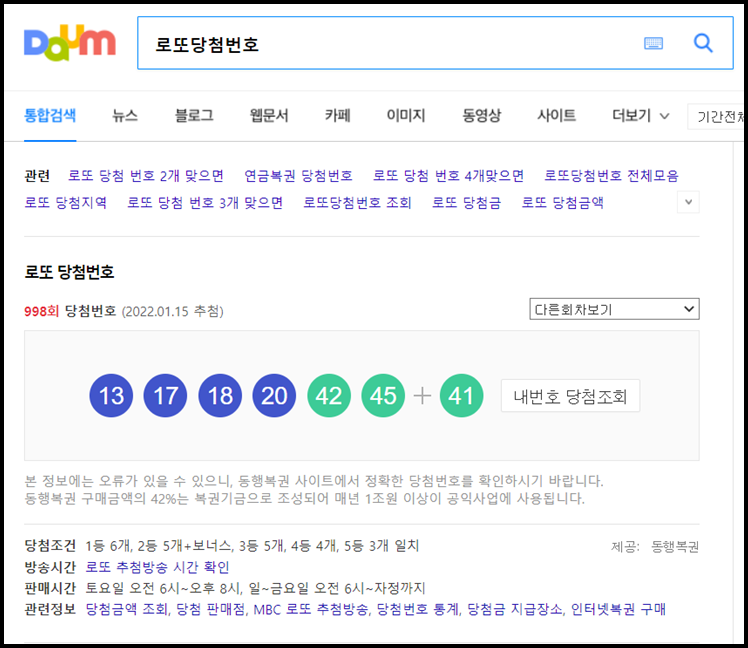Image resolution: width=748 pixels, height=648 pixels.
Task: Click the green ball numbered 42
Action: pyautogui.click(x=329, y=396)
